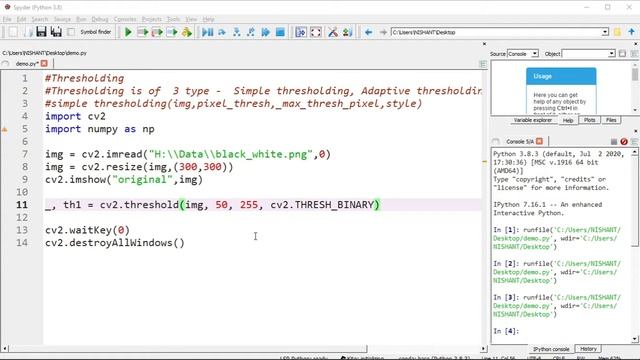Open the Edit menu

[x=21, y=19]
